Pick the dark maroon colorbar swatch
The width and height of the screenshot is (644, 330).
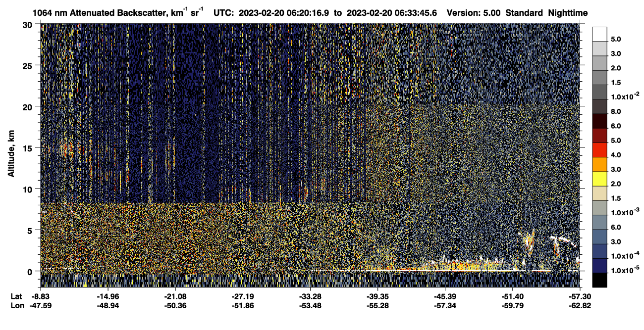click(x=599, y=121)
